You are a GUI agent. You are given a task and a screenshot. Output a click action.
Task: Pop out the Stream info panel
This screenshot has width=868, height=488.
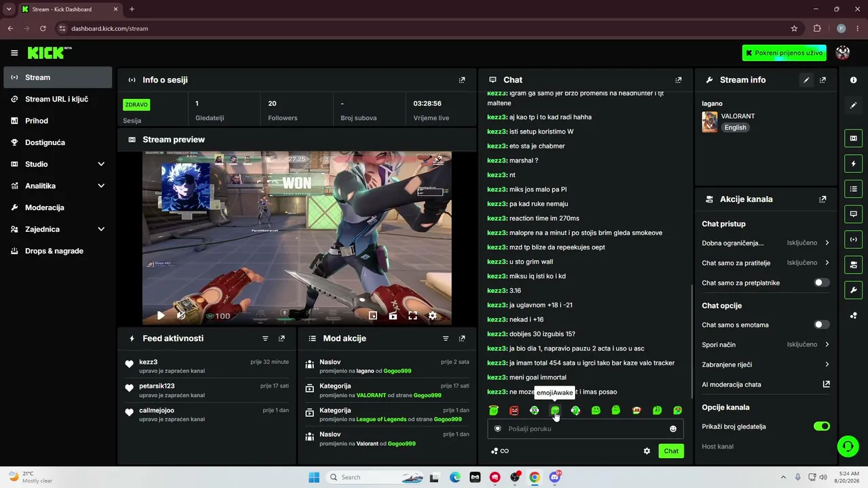[x=823, y=80]
